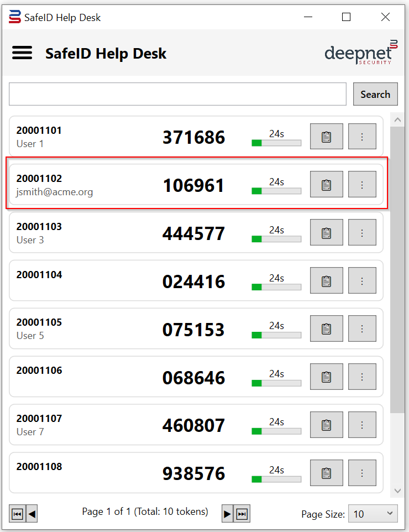409x532 pixels.
Task: Open the Page Size dropdown
Action: pos(373,514)
